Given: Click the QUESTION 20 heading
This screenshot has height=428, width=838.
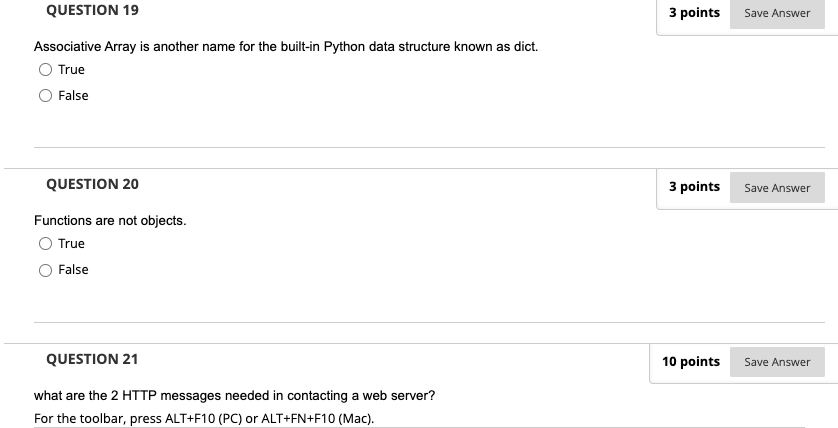Looking at the screenshot, I should pos(92,184).
